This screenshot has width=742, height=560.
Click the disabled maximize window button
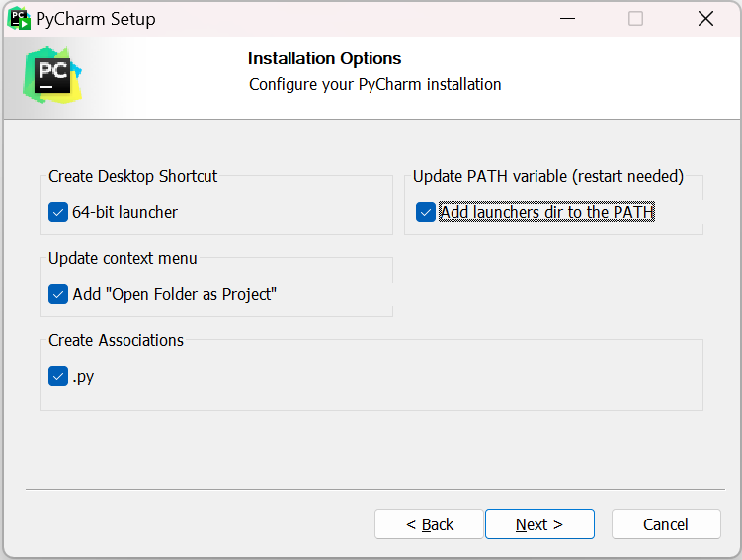pyautogui.click(x=635, y=19)
